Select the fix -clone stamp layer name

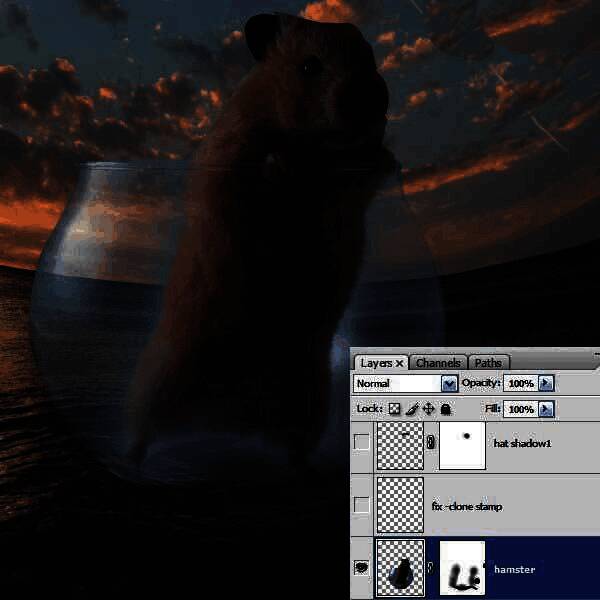click(x=466, y=506)
